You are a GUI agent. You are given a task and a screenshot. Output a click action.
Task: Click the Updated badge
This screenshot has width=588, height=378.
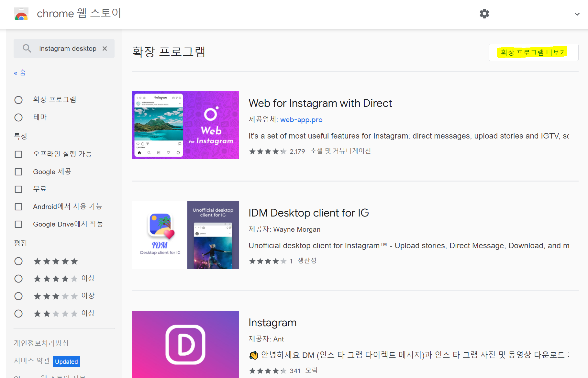coord(66,361)
